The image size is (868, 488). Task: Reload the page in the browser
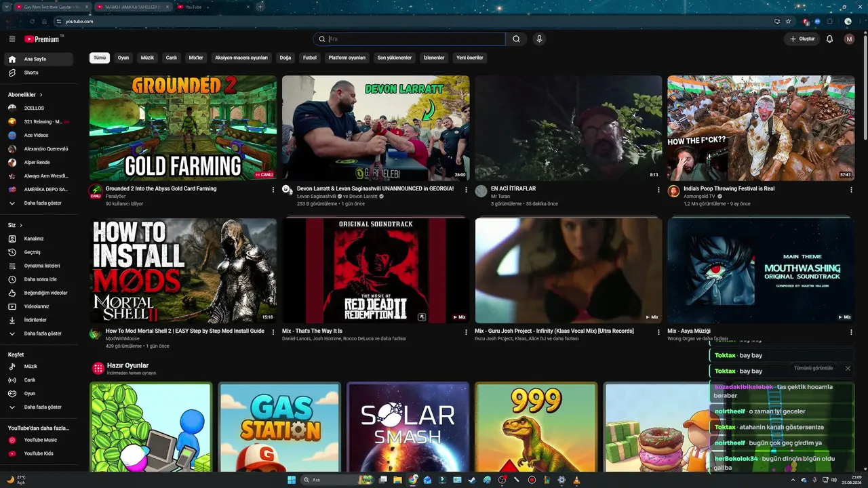[x=32, y=22]
